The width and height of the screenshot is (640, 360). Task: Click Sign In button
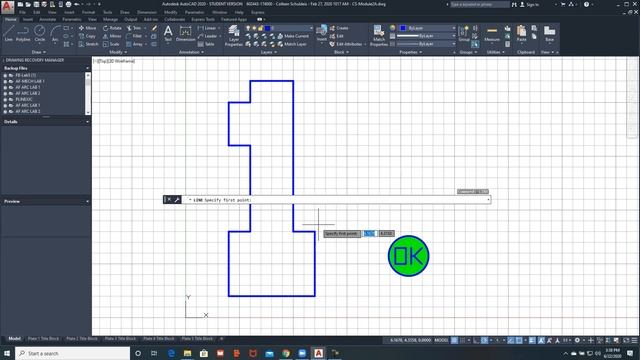click(x=529, y=4)
